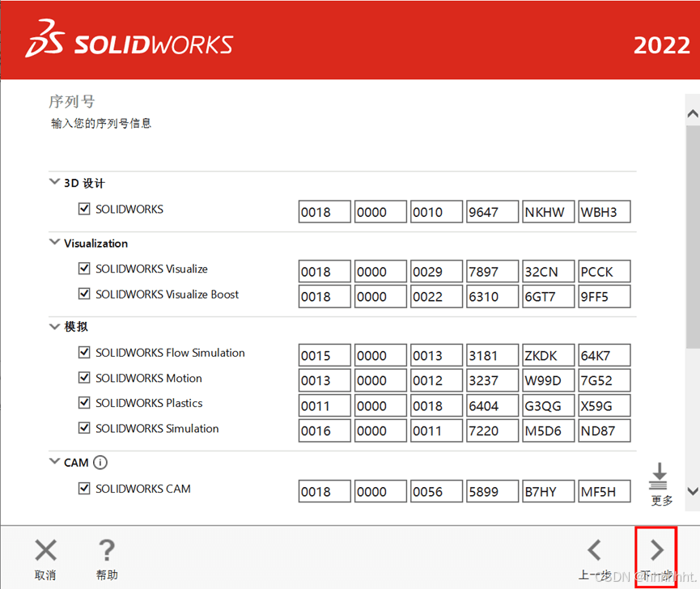
Task: Click SOLIDWORKS serial field containing 0010
Action: click(x=437, y=211)
